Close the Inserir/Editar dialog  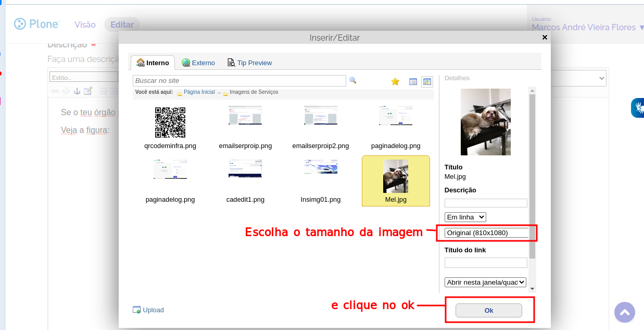[545, 38]
